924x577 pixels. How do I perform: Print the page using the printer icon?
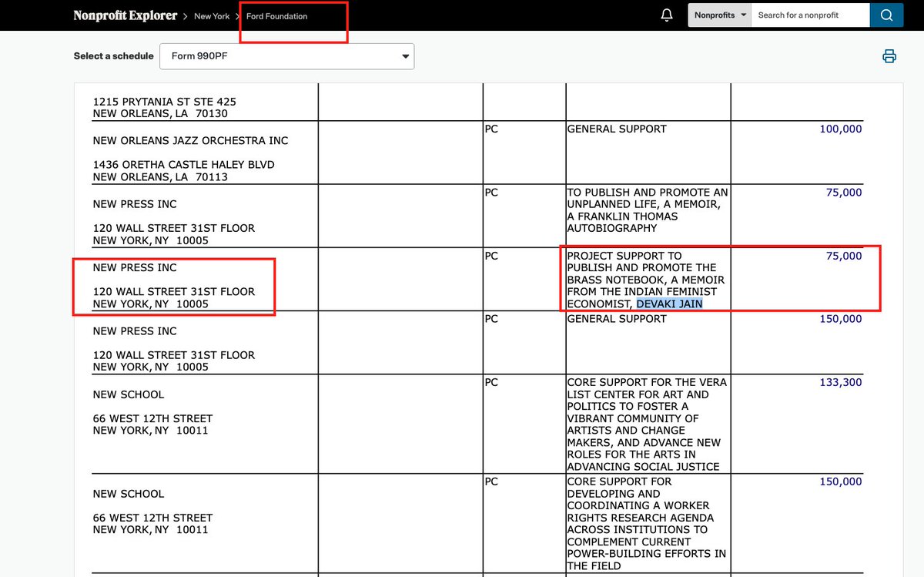889,56
